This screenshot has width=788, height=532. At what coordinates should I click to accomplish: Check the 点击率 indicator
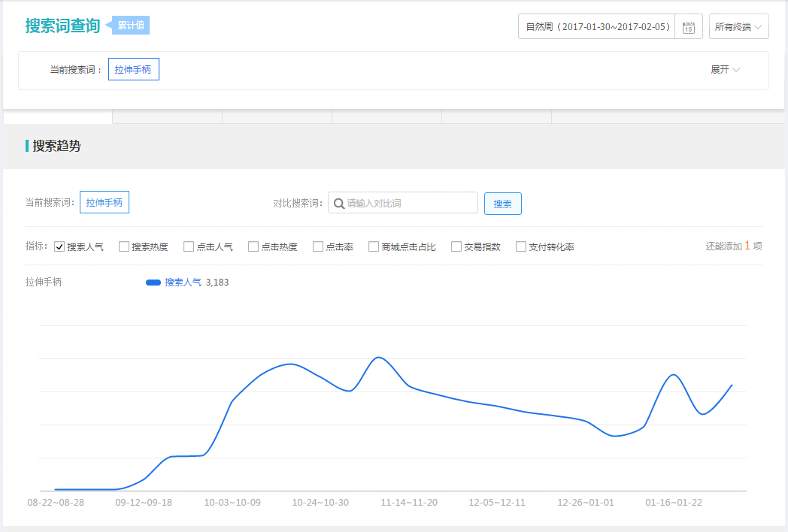(x=318, y=246)
